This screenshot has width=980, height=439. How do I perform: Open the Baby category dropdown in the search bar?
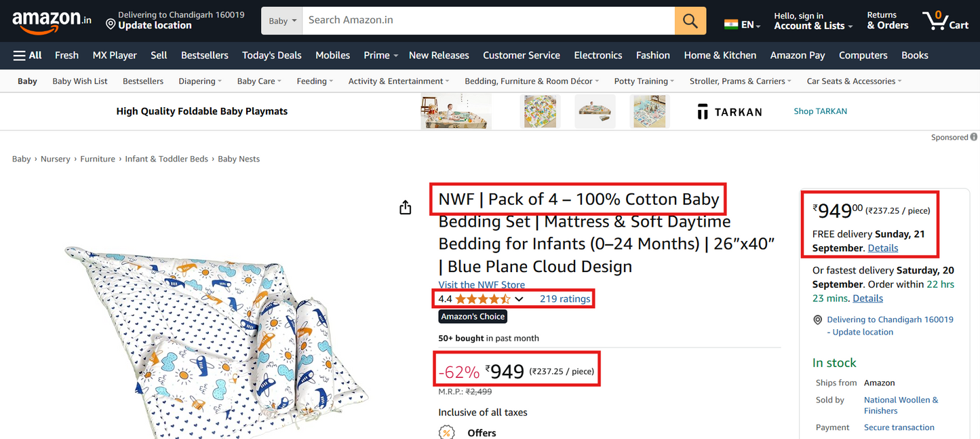tap(281, 20)
